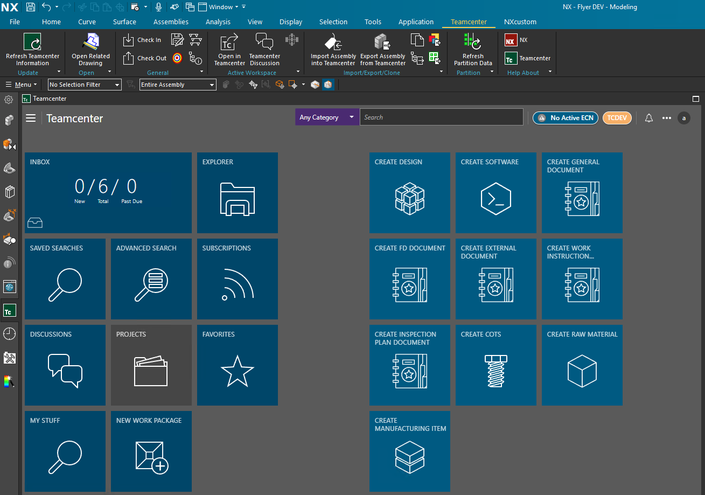Click the Check Out button
705x495 pixels.
pos(144,58)
